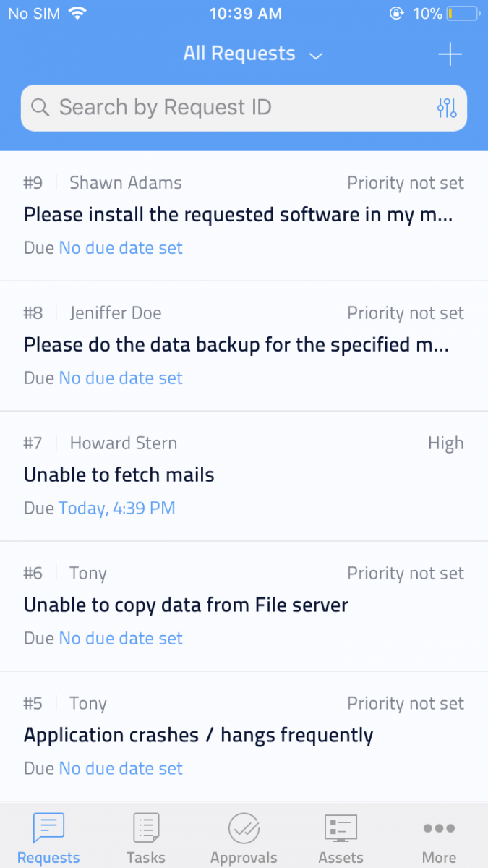Open the More options dots
Image resolution: width=488 pixels, height=868 pixels.
[x=439, y=828]
